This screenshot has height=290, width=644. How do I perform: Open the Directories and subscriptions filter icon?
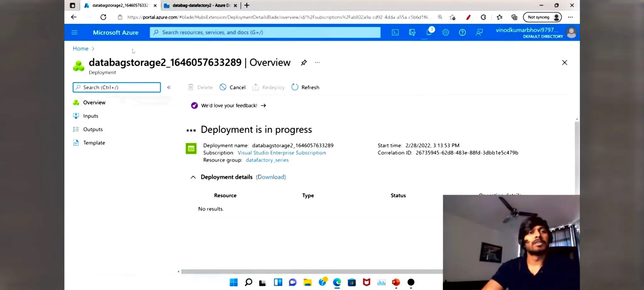coord(412,32)
